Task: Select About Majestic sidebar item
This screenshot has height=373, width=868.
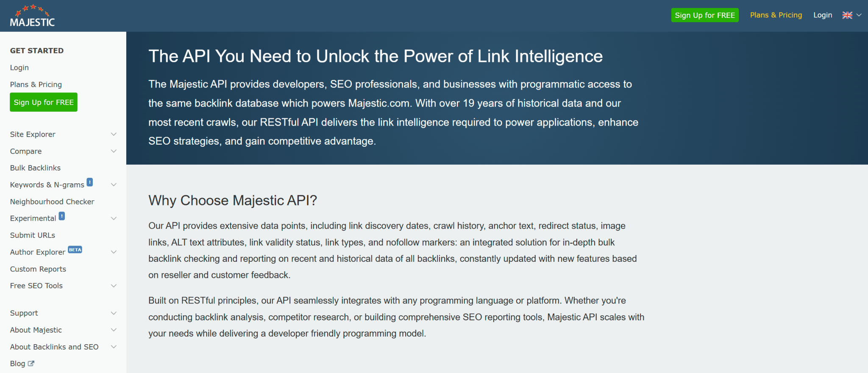Action: (x=36, y=330)
